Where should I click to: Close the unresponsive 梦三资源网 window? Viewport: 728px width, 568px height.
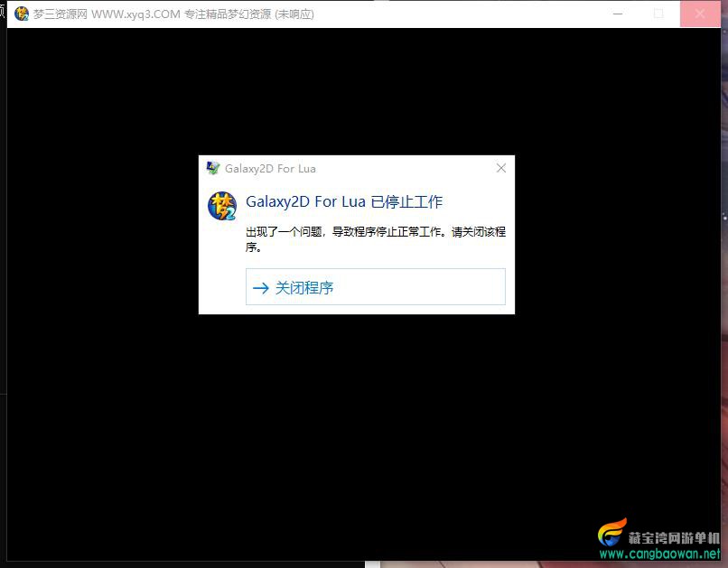click(x=700, y=14)
